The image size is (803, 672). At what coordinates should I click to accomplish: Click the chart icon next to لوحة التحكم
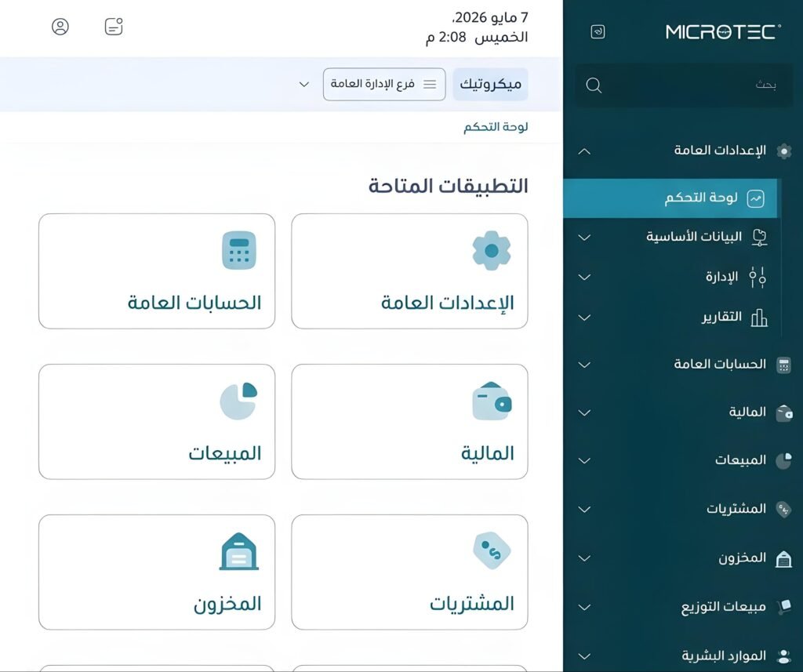pos(755,198)
